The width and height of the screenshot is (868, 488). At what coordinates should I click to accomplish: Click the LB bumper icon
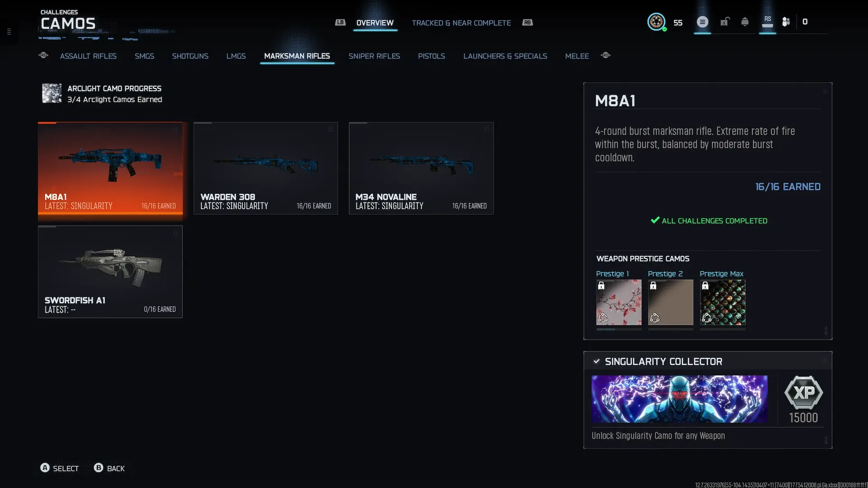[x=340, y=22]
